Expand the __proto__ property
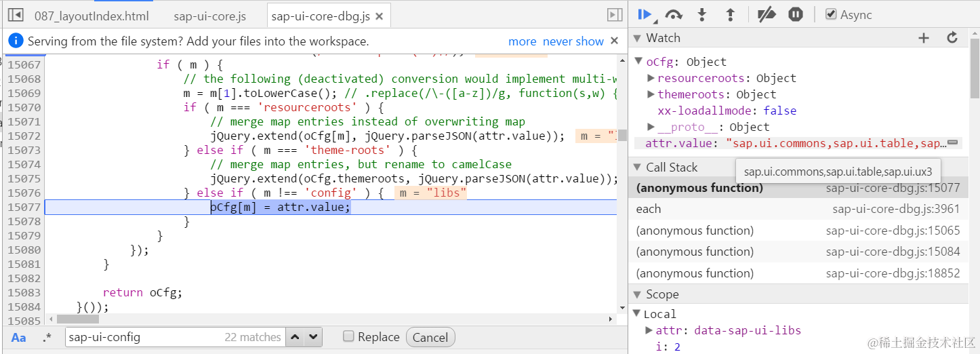Screen dimensions: 980x354 (651, 127)
